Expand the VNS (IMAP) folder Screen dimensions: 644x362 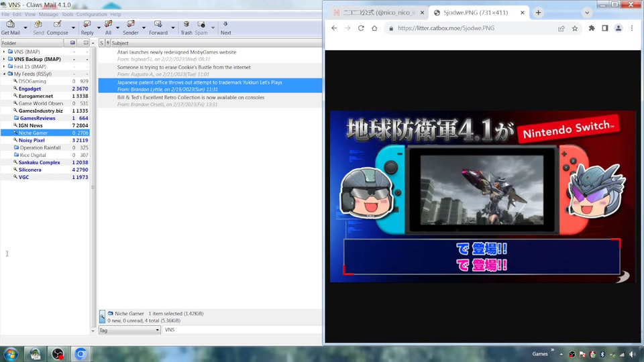click(4, 52)
